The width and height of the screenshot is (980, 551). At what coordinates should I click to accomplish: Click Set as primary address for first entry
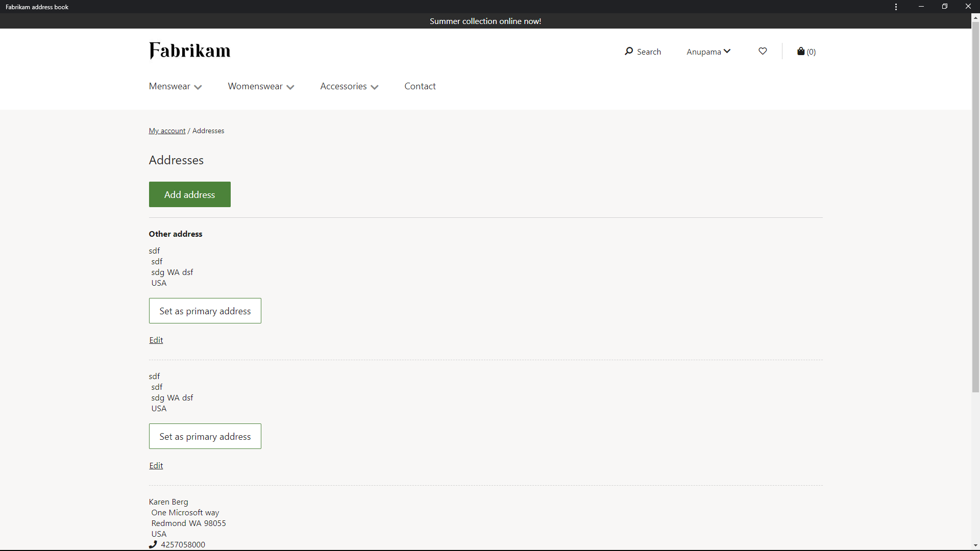(205, 310)
